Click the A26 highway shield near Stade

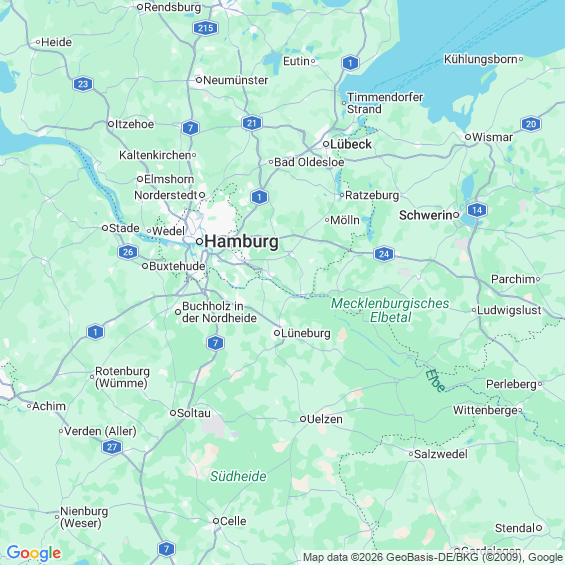click(x=128, y=252)
